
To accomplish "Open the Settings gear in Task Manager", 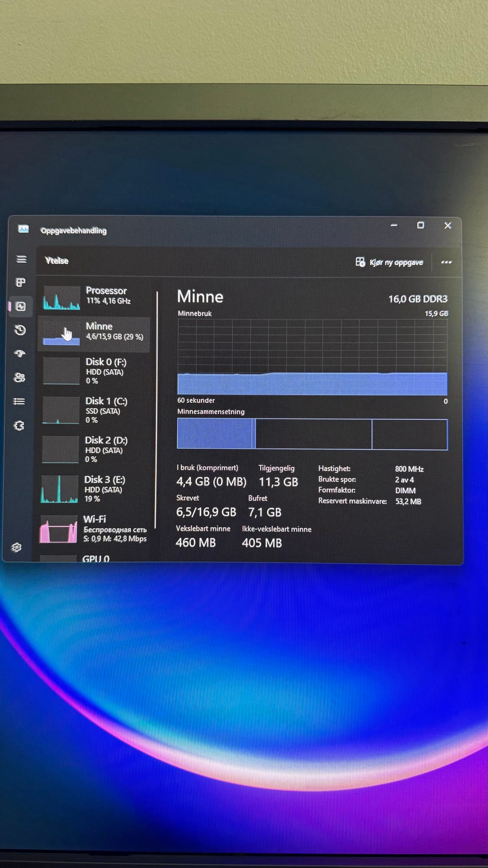I will (16, 547).
